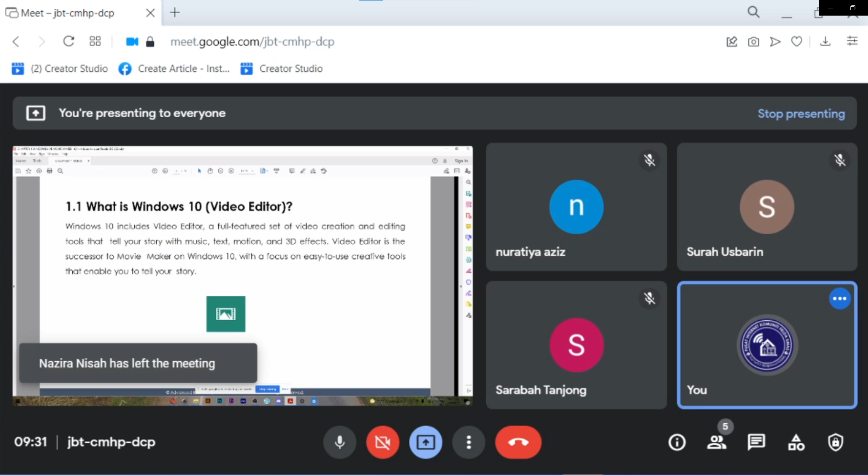Add page to bookmarks heart icon
Screen dimensions: 868x475
796,42
